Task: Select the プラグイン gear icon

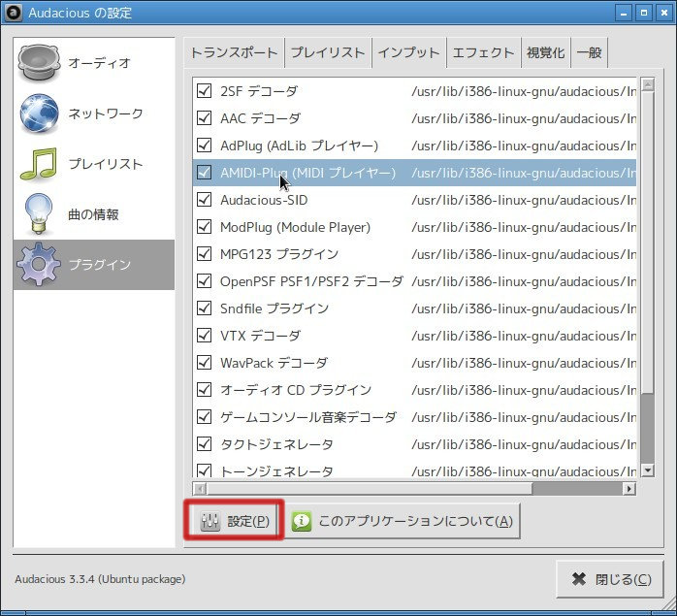Action: 39,264
